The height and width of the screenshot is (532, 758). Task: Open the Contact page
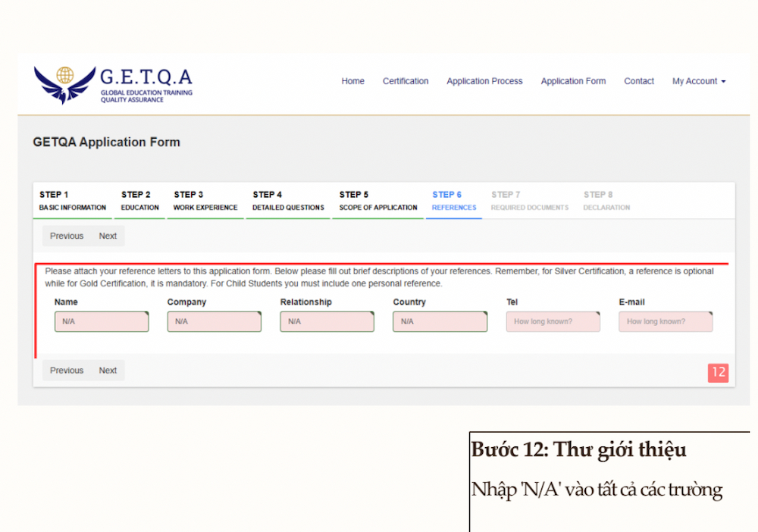point(639,81)
